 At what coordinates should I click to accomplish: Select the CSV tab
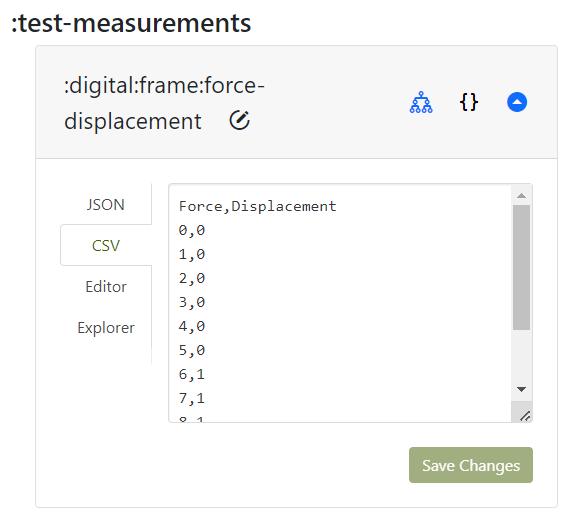click(106, 245)
